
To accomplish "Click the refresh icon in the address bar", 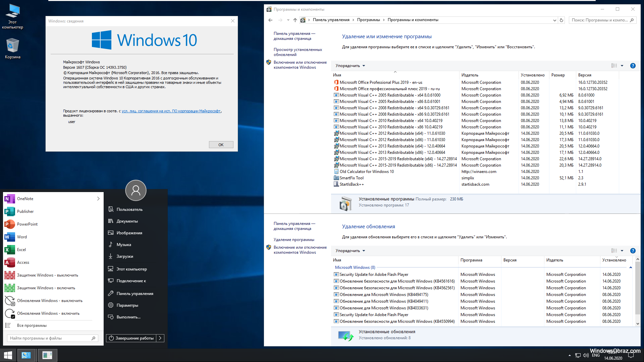I will click(x=561, y=20).
